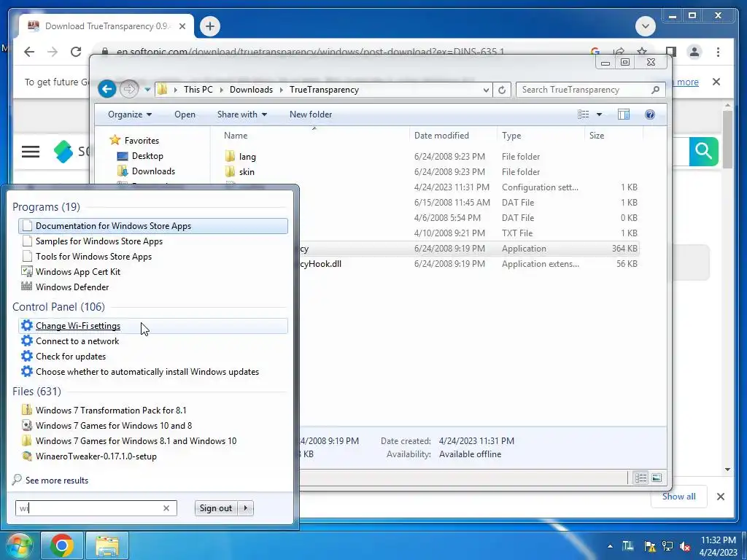Launch Windows Defender from results
This screenshot has width=747, height=560.
point(153,287)
